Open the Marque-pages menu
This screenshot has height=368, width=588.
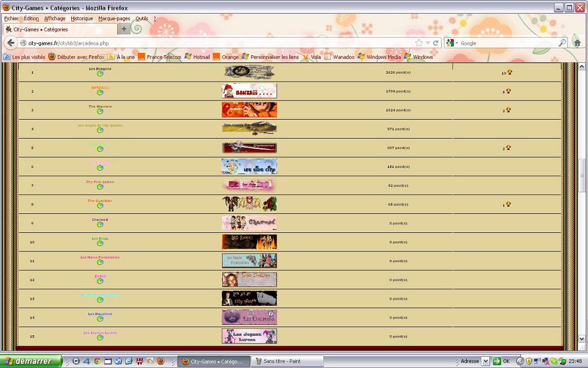coord(114,18)
